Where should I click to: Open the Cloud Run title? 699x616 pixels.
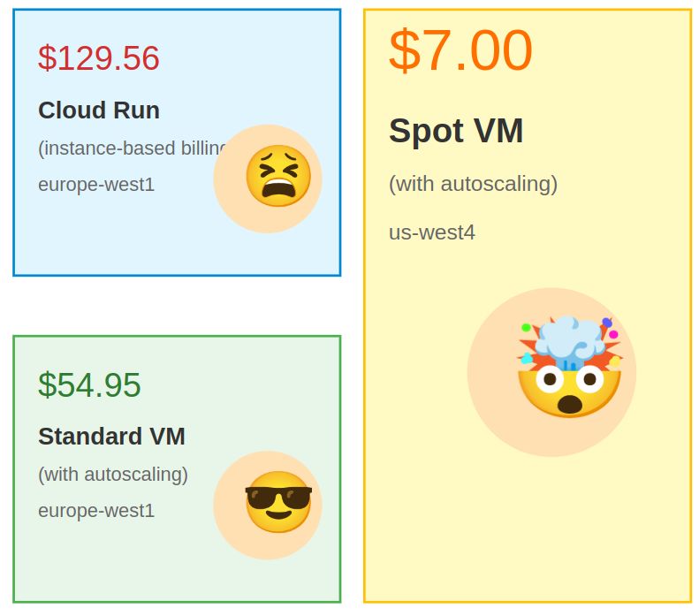pos(99,110)
